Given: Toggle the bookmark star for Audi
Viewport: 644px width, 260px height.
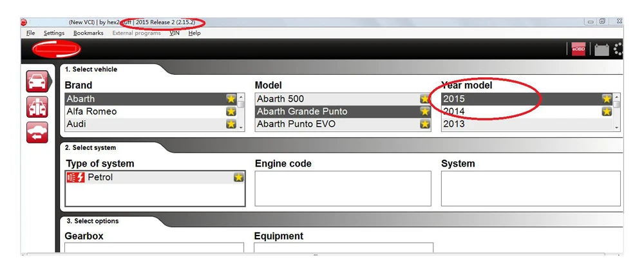Looking at the screenshot, I should (231, 124).
